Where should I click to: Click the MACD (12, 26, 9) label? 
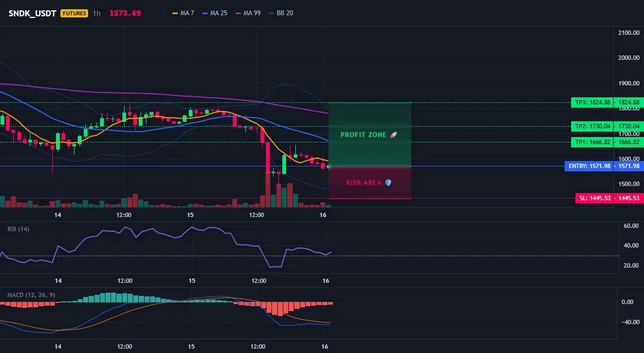pyautogui.click(x=31, y=295)
